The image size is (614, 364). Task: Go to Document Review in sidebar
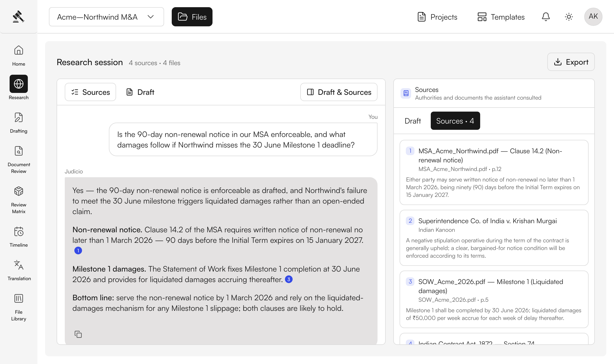click(19, 151)
